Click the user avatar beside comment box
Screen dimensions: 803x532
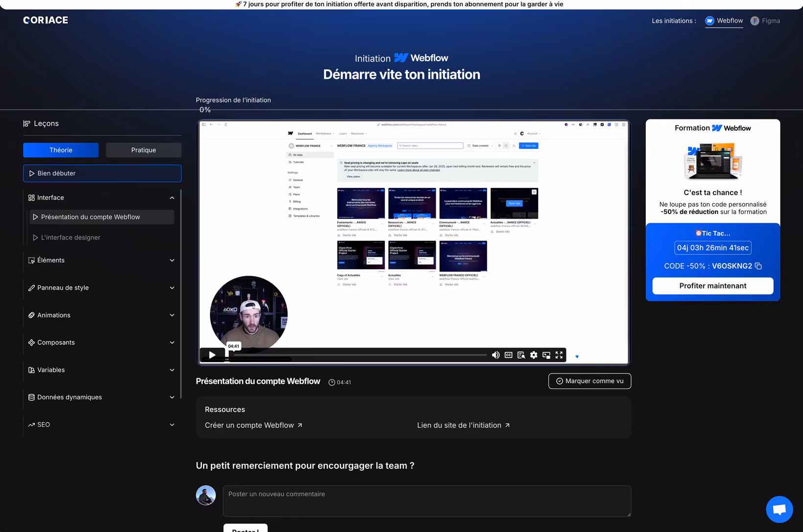point(206,495)
